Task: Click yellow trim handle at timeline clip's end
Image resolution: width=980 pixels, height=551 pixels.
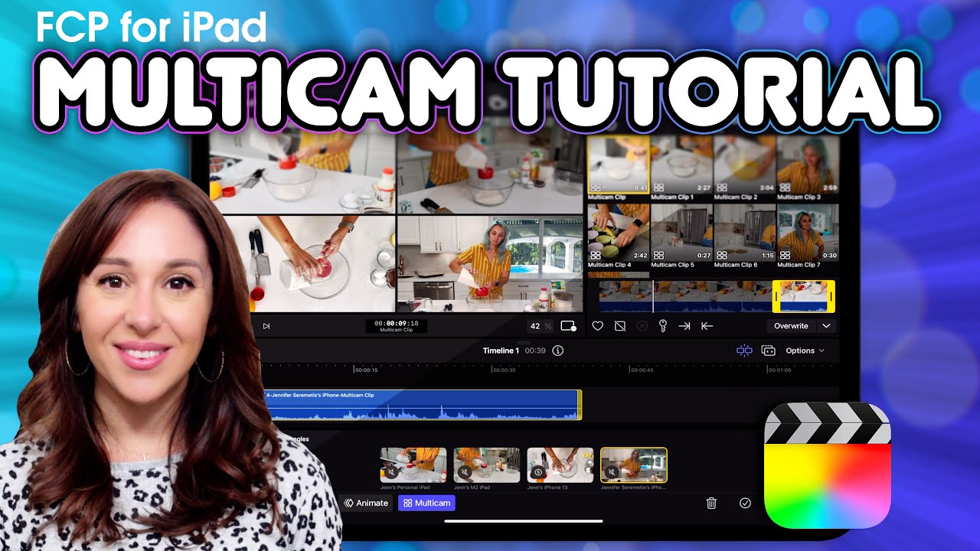Action: pyautogui.click(x=580, y=405)
